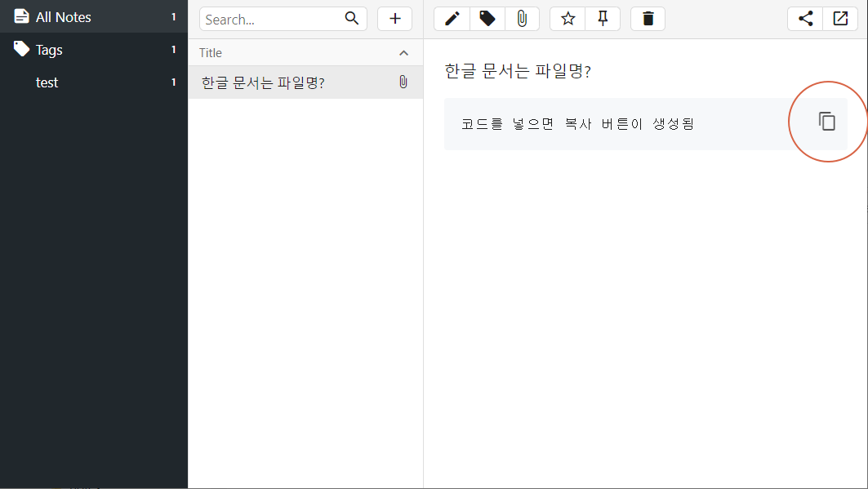Screen dimensions: 868x489
Task: Click the All Notes document icon
Action: pyautogui.click(x=21, y=16)
